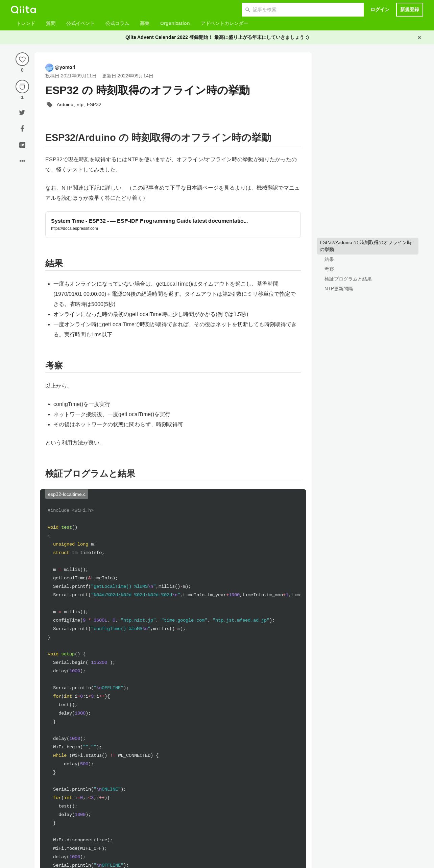This screenshot has width=434, height=868.
Task: Click the 新規登録 button
Action: (x=410, y=9)
